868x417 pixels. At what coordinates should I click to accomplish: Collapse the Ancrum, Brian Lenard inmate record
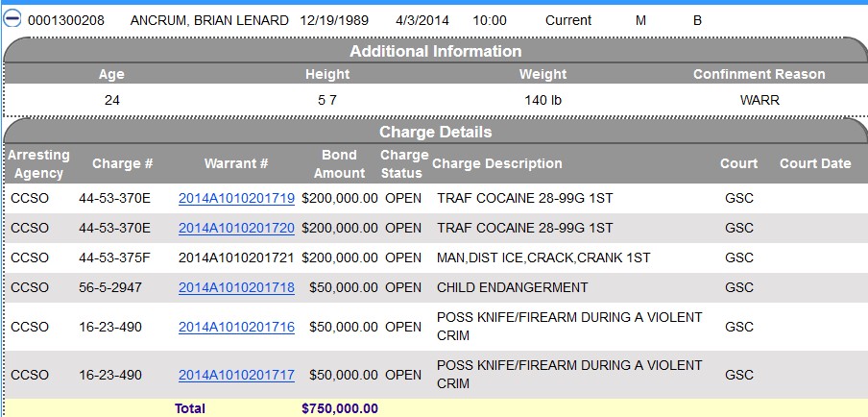coord(12,19)
